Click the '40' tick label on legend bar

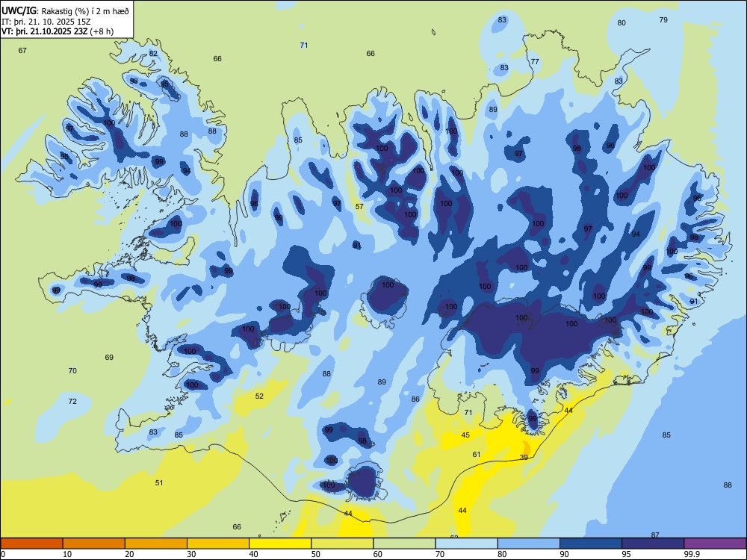(253, 554)
